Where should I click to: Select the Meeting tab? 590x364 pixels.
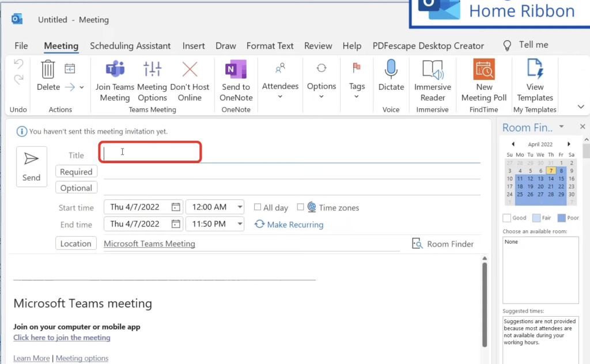[x=61, y=46]
